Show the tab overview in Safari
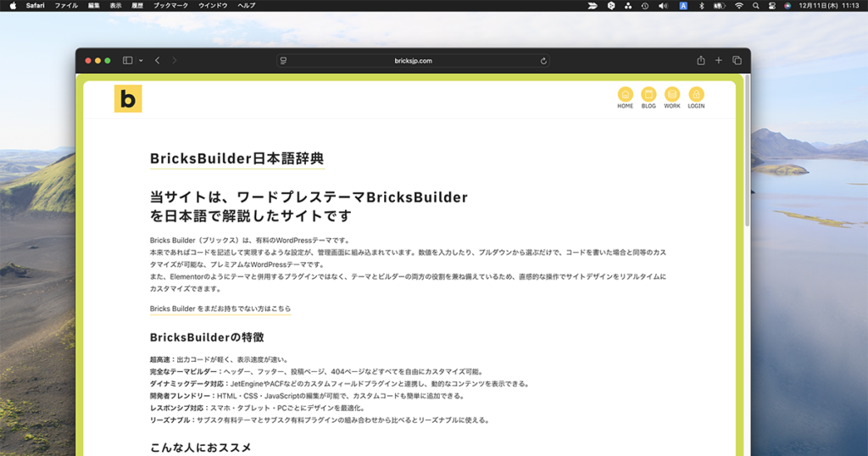Viewport: 868px width, 456px height. click(737, 61)
